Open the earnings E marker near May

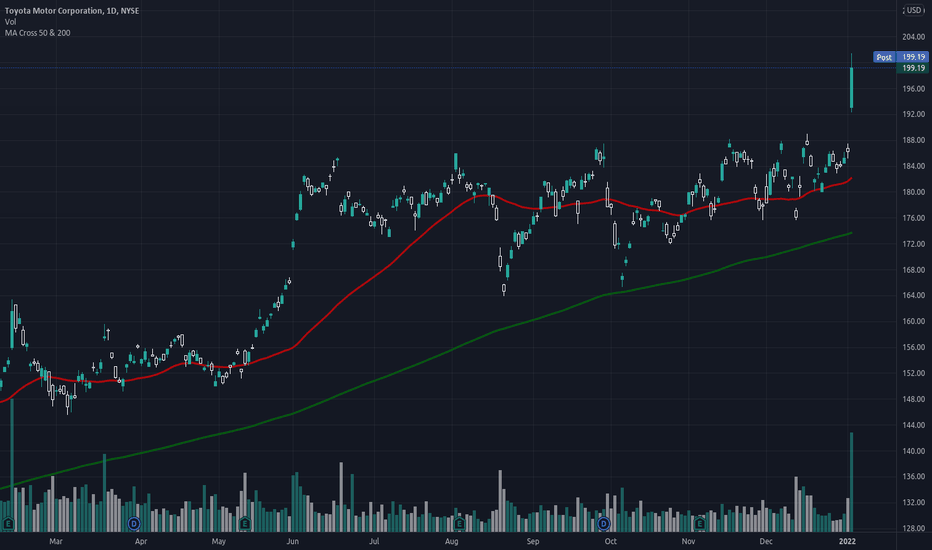click(x=244, y=524)
